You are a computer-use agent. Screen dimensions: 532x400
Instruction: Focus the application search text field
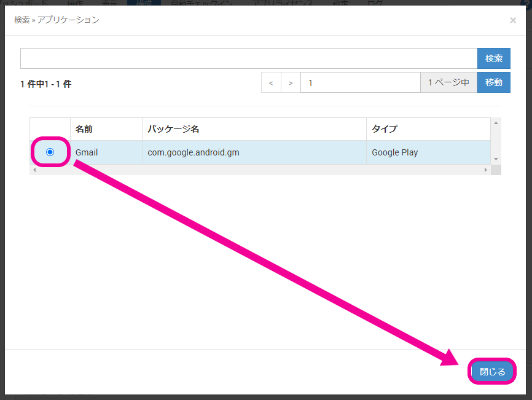pyautogui.click(x=248, y=58)
